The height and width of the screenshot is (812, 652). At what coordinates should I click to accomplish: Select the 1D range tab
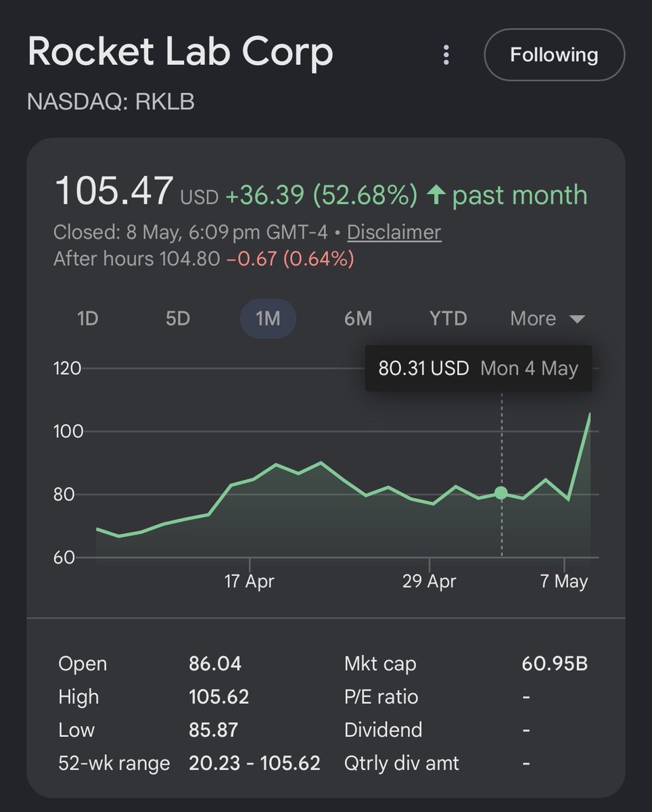(x=88, y=318)
